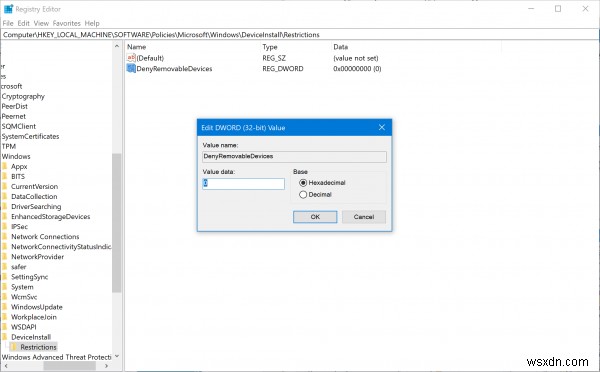Select the REG_DWORD type cell
Viewport: 600px width, 372px height.
click(x=283, y=69)
